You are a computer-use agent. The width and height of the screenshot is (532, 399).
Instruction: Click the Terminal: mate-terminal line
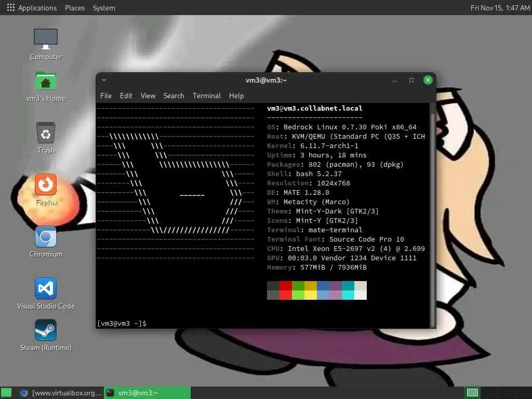tap(314, 230)
